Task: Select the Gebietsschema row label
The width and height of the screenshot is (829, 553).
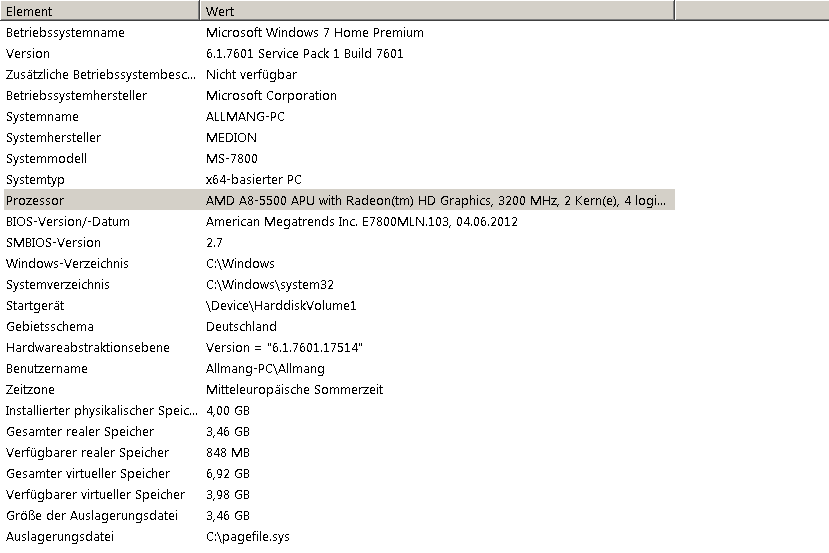Action: (50, 327)
